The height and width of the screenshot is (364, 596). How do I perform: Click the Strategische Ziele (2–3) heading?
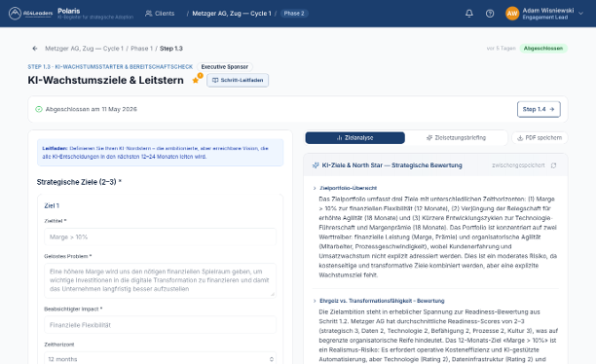[x=79, y=182]
